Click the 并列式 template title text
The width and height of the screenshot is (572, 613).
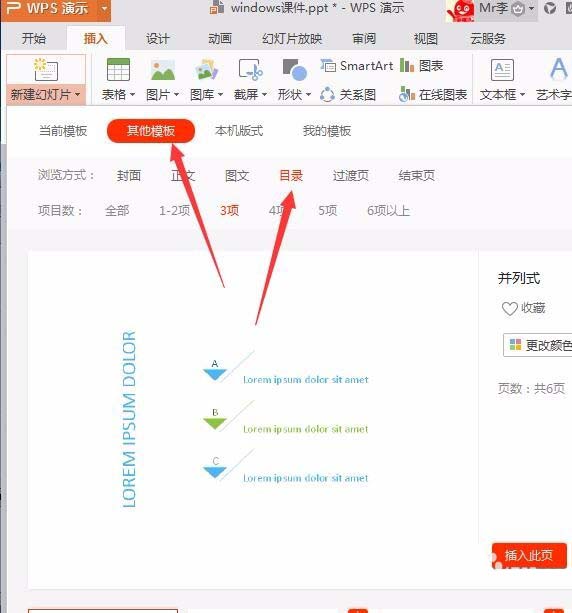click(518, 278)
